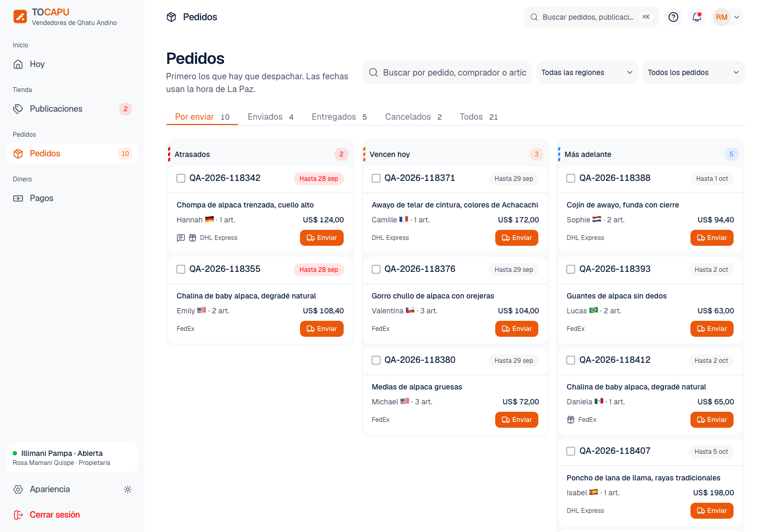Click the Pagos money icon
Viewport: 766px width, 532px height.
tap(18, 198)
